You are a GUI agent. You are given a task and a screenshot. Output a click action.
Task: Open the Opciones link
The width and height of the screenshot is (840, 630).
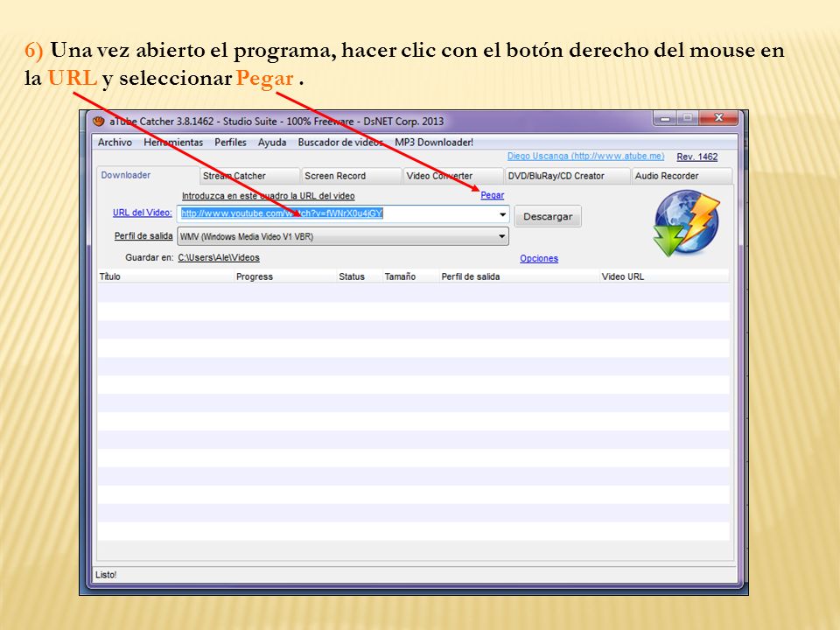[539, 258]
